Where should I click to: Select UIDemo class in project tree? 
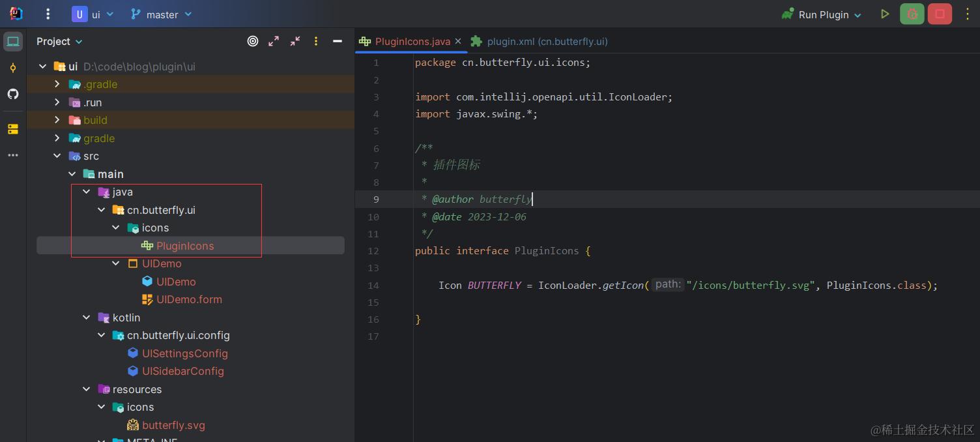click(176, 282)
